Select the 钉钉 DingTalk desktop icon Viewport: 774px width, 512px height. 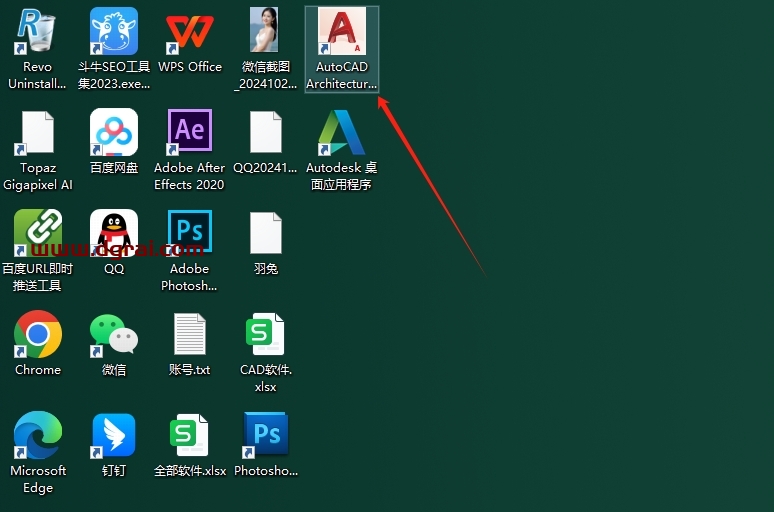[x=114, y=435]
